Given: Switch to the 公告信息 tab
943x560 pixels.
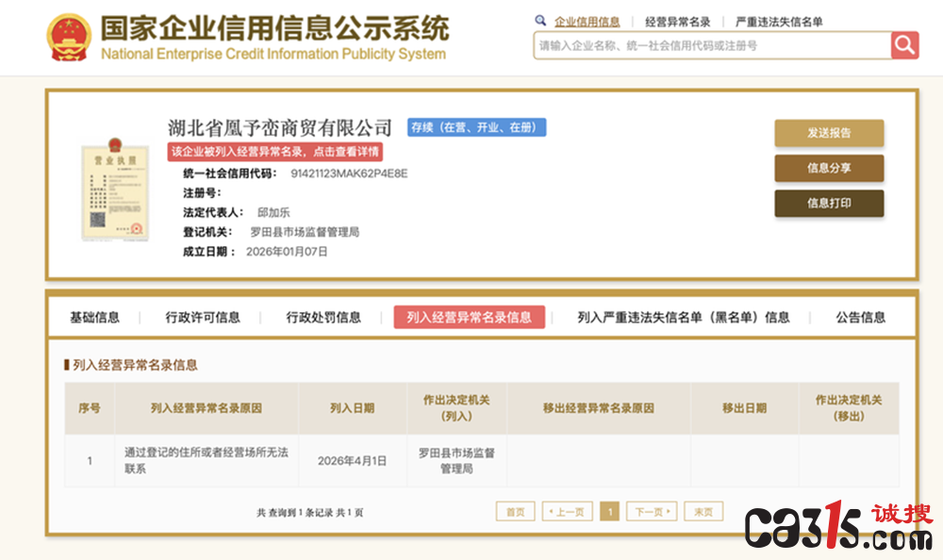Looking at the screenshot, I should point(860,318).
